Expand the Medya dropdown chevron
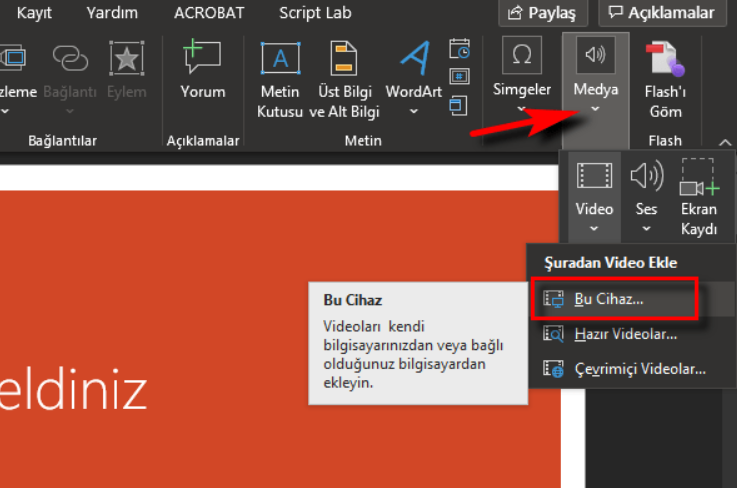Screen dimensions: 737x488 595,109
